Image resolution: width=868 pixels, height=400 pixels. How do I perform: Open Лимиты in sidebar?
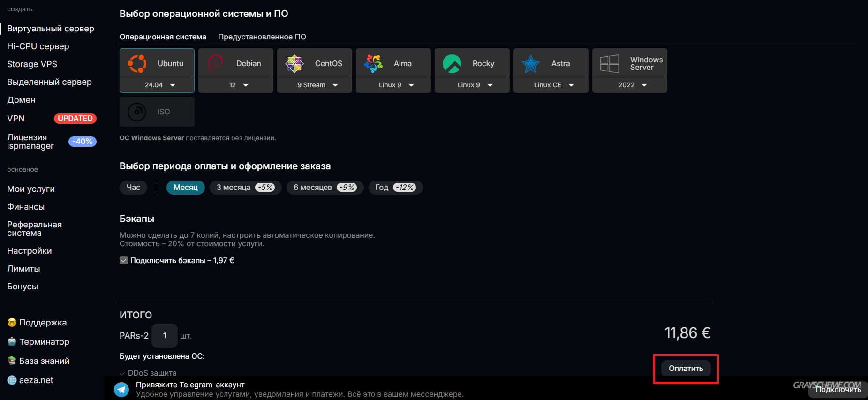point(23,269)
